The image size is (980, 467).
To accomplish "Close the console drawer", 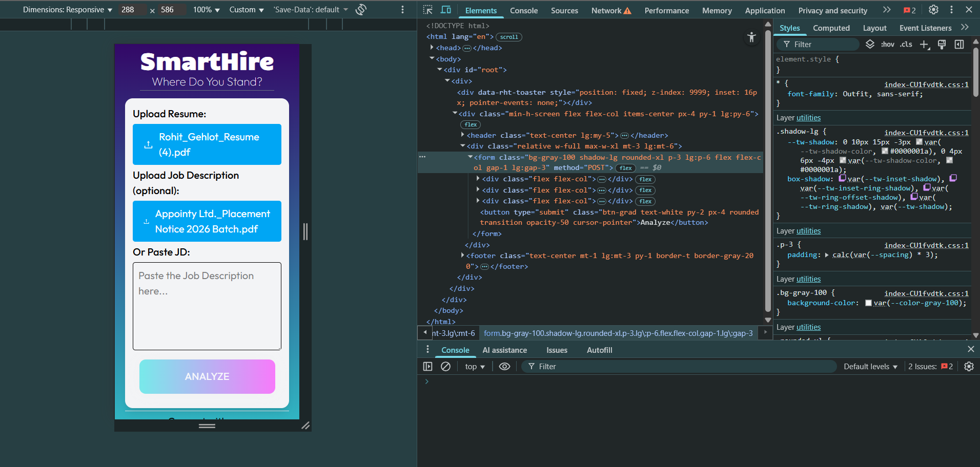I will (x=971, y=349).
